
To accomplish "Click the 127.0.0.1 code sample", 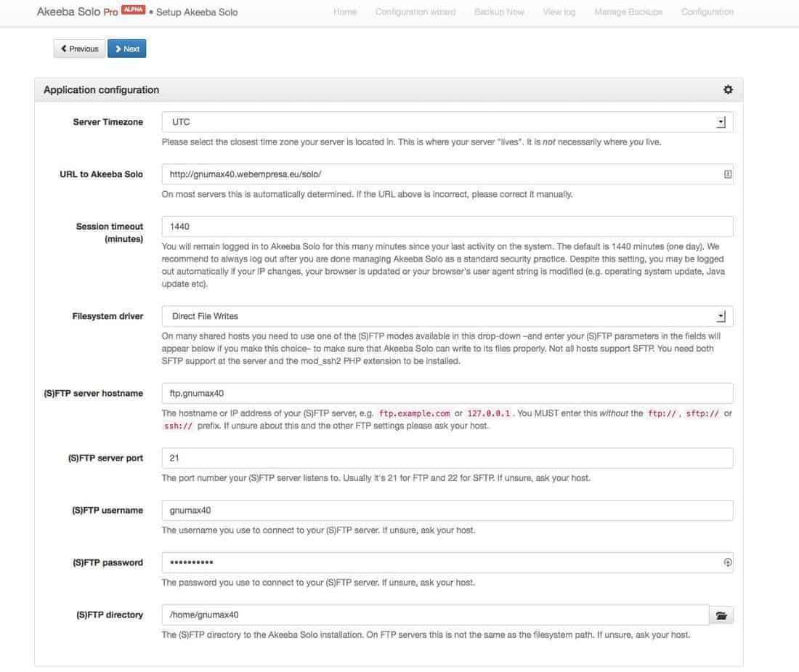I will point(489,413).
